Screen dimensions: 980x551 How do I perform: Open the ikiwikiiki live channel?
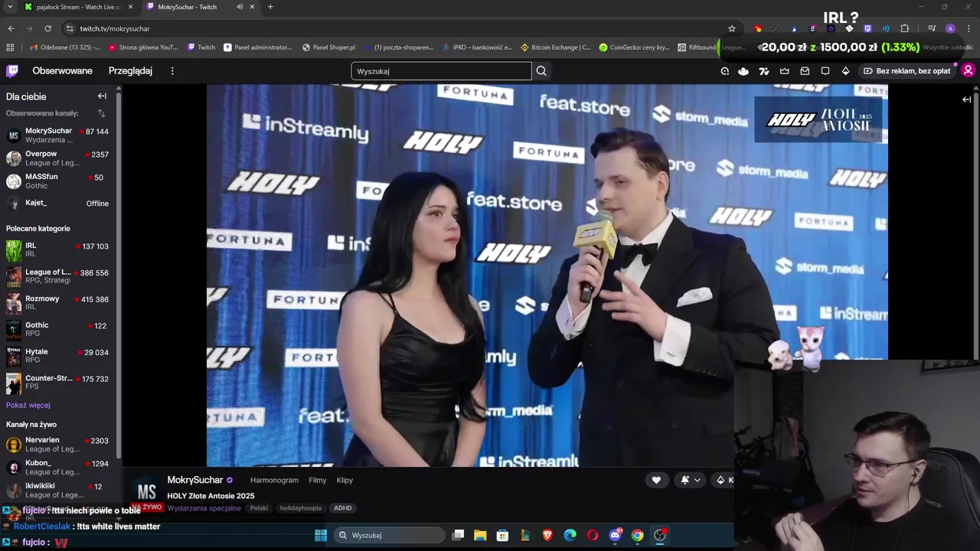click(58, 491)
